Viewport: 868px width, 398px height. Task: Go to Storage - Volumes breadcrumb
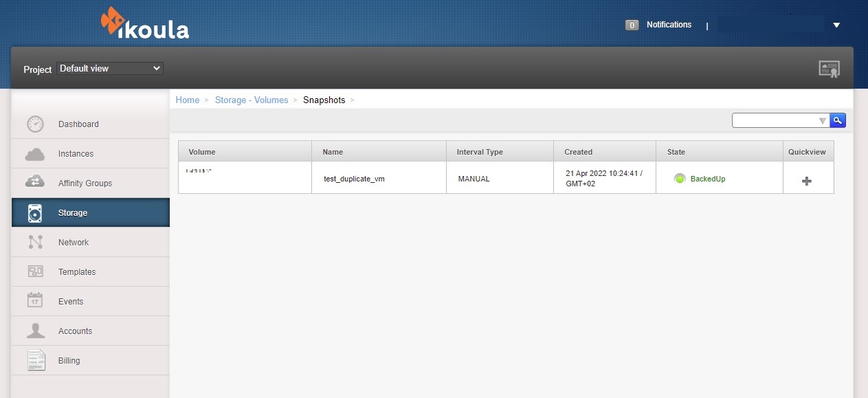tap(252, 100)
